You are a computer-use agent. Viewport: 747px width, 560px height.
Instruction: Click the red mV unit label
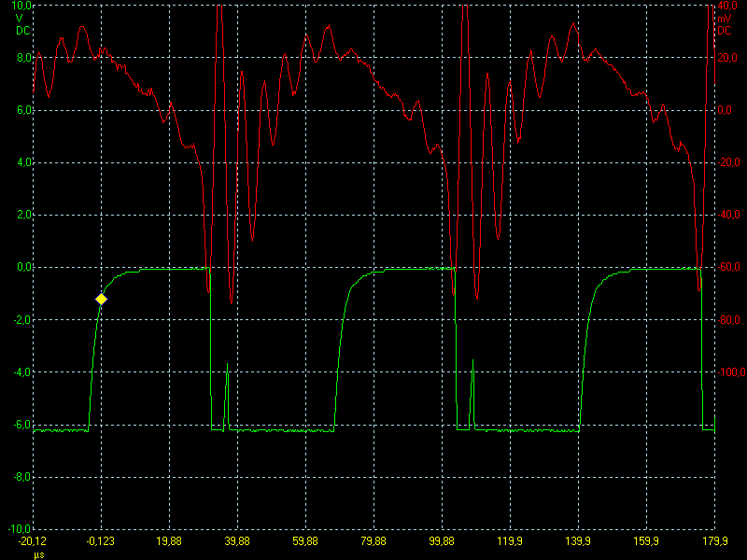(x=725, y=19)
